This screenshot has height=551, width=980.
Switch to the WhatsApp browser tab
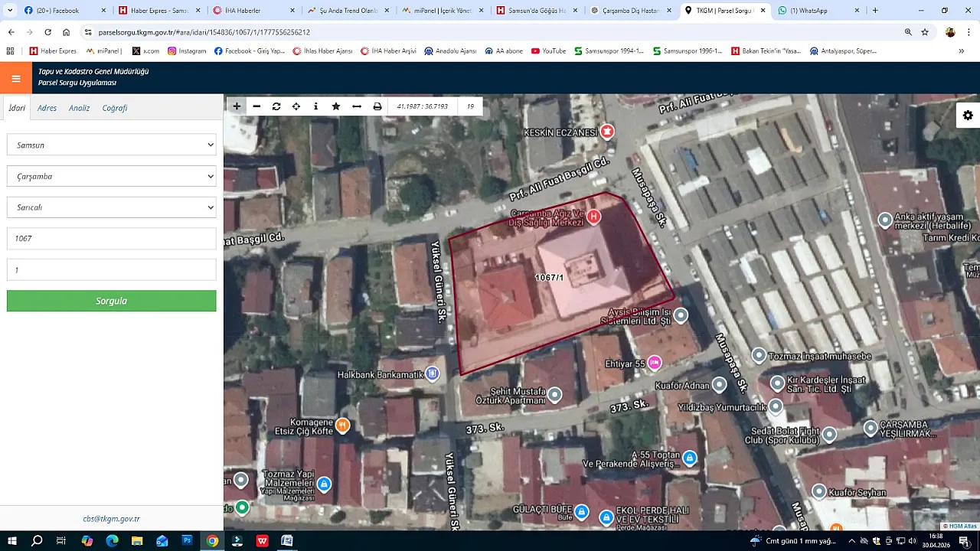(x=818, y=11)
